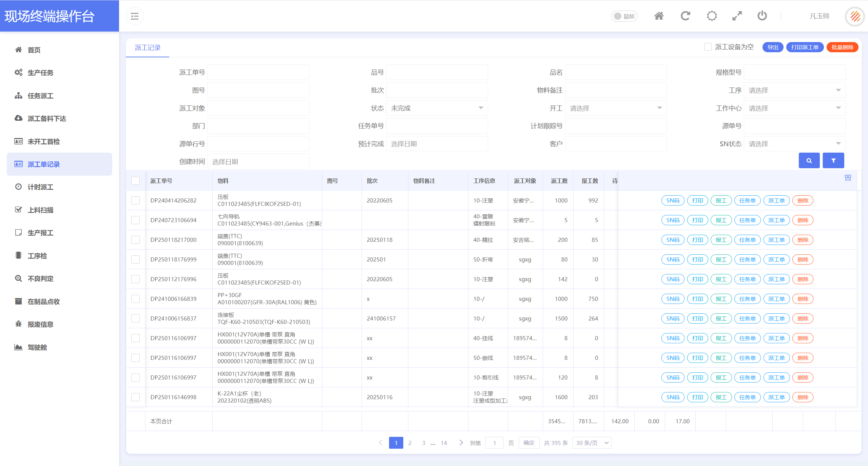Click the blue filter funnel button

[x=833, y=160]
